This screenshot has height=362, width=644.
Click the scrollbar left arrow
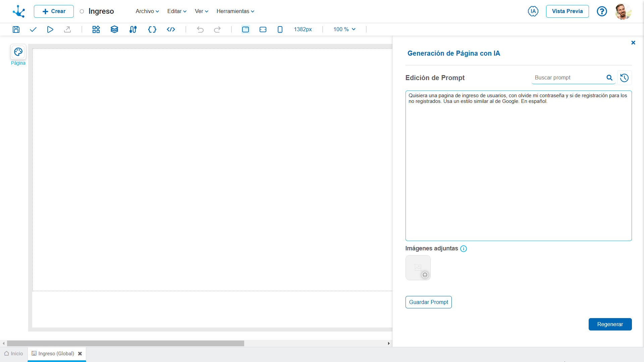coord(4,344)
